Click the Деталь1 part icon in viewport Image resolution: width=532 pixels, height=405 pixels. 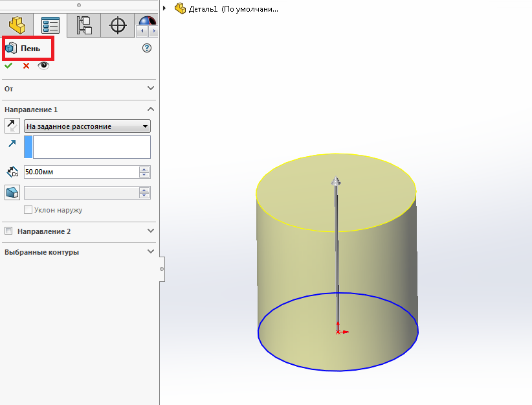[180, 8]
